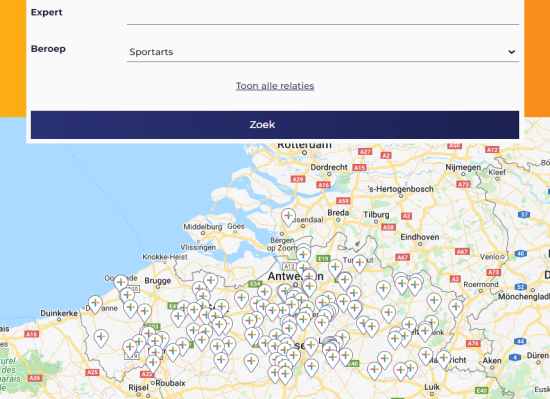Click the lone marker southwest of Duinkerke

tap(101, 338)
